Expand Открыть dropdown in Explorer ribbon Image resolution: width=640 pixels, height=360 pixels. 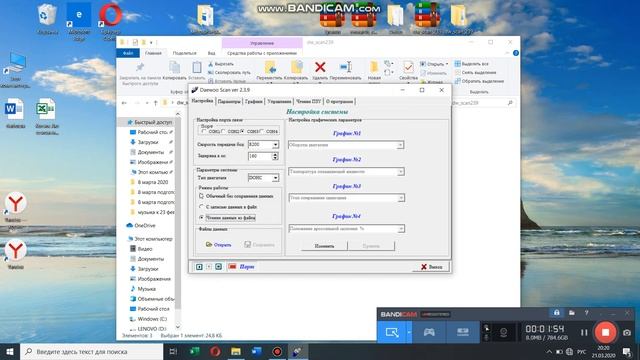click(447, 64)
